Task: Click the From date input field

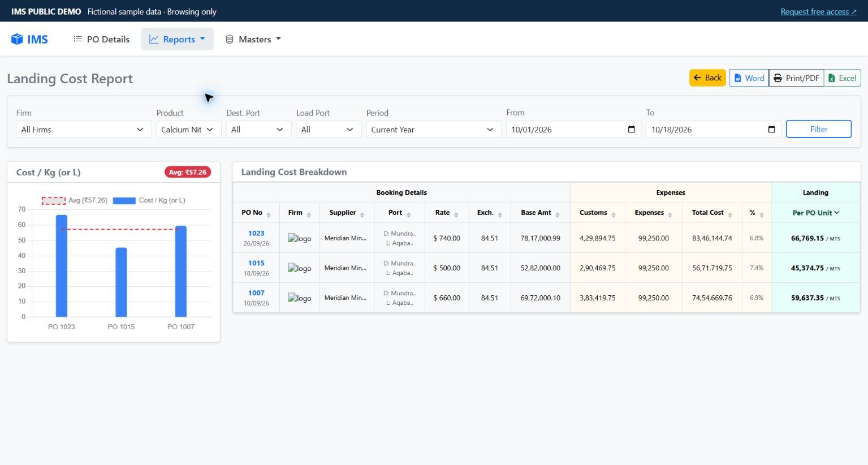Action: point(573,130)
